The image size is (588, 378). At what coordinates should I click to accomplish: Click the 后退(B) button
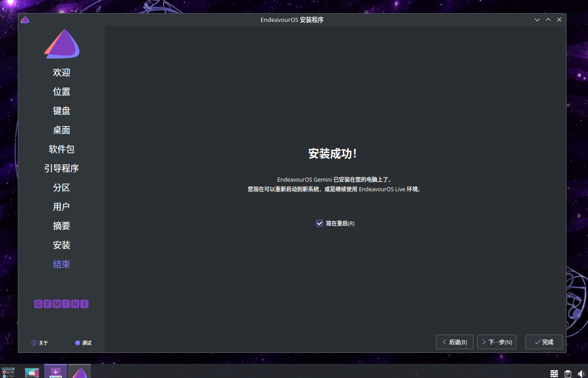point(454,342)
